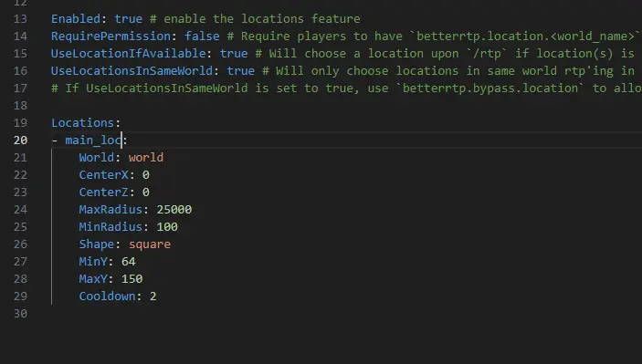
Task: Click the 'RequirePermission' key
Action: [x=111, y=36]
